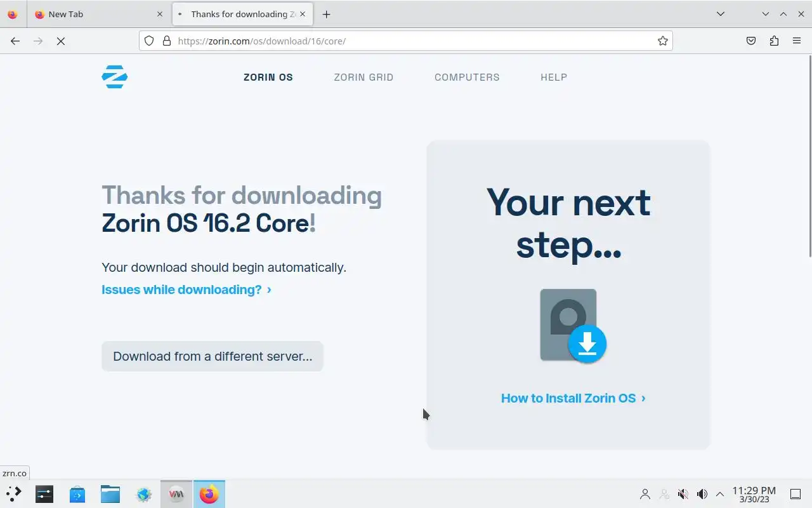
Task: Open HELP navigation item
Action: 554,77
